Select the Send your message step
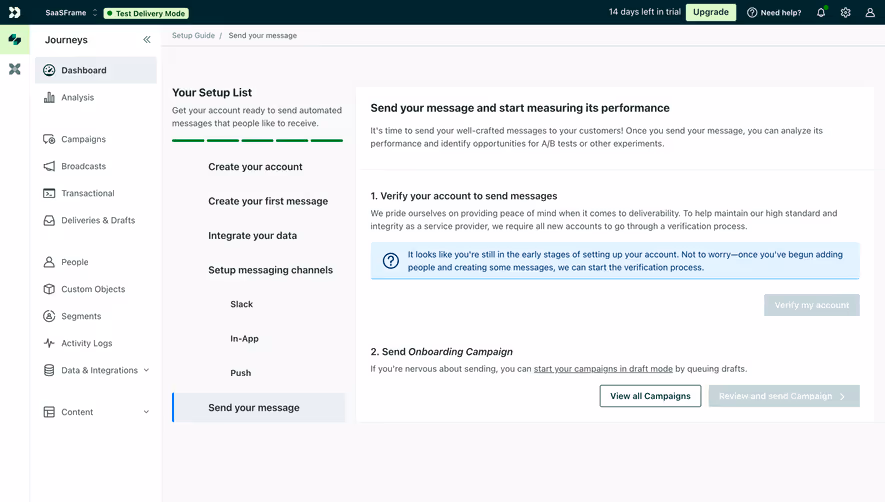The height and width of the screenshot is (502, 885). pyautogui.click(x=259, y=408)
